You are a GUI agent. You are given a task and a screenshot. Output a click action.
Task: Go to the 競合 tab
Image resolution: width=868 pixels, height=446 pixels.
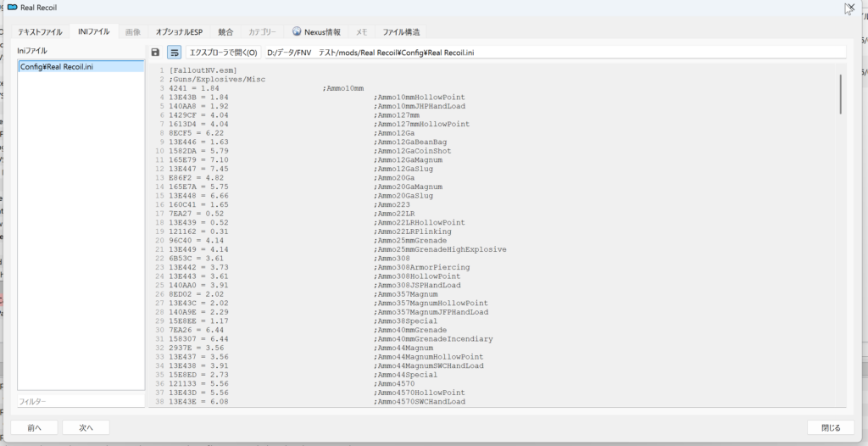coord(225,32)
